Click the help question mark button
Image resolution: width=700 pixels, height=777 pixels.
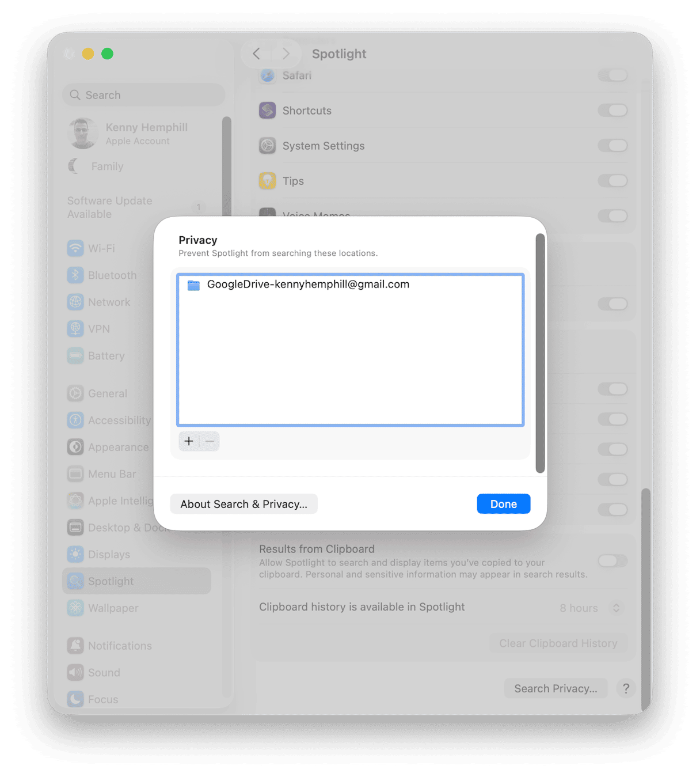click(626, 688)
